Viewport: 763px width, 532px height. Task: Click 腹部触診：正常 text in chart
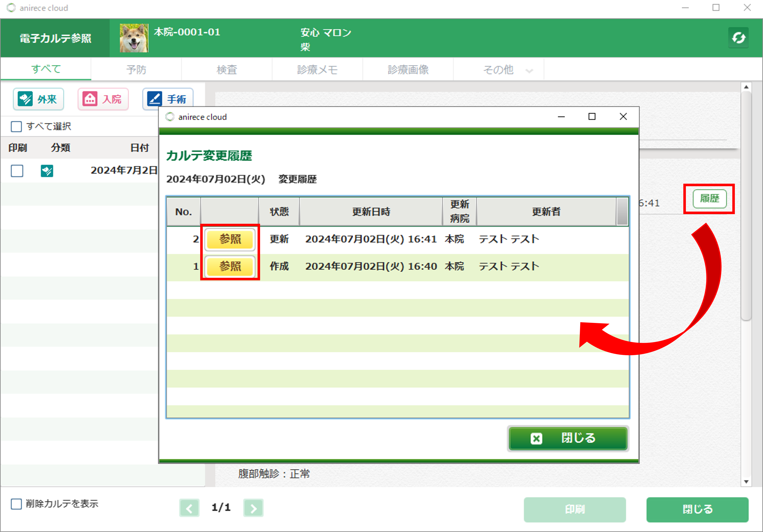(274, 473)
